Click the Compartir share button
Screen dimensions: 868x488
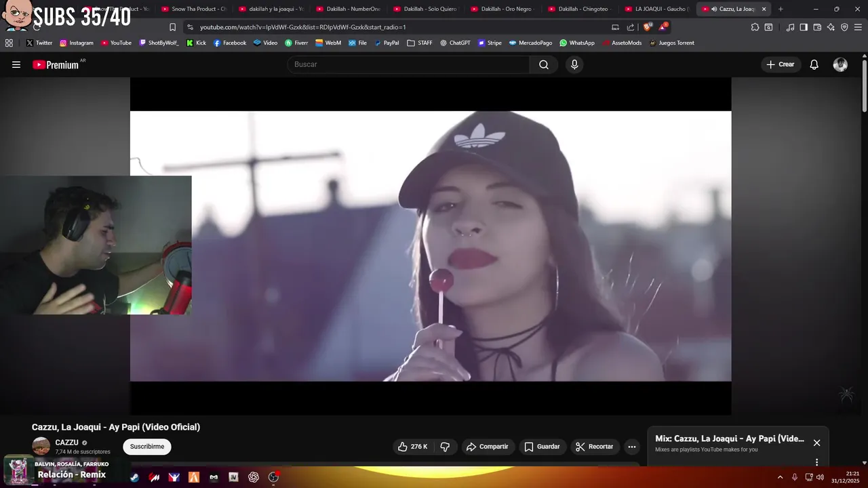(x=488, y=447)
